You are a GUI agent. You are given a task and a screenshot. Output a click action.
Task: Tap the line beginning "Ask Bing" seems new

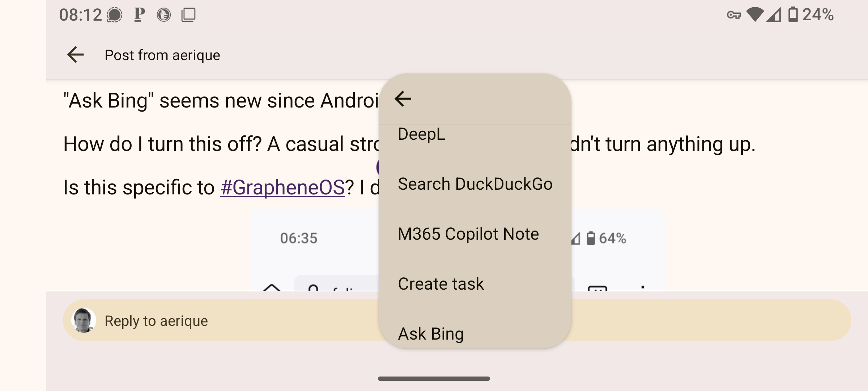point(221,100)
